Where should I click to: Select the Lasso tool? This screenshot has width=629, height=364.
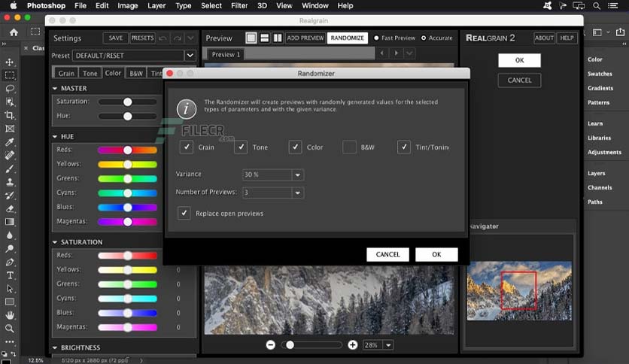10,89
